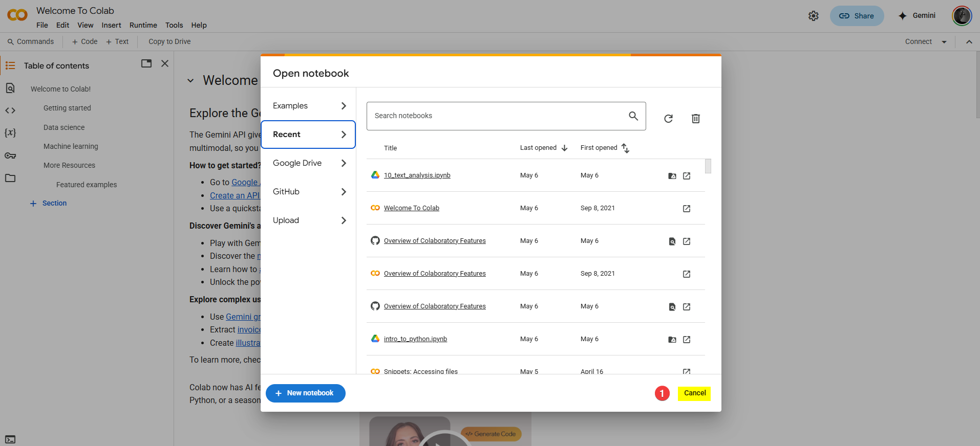Select the Table of contents icon
Image resolution: width=980 pixels, height=446 pixels.
10,65
